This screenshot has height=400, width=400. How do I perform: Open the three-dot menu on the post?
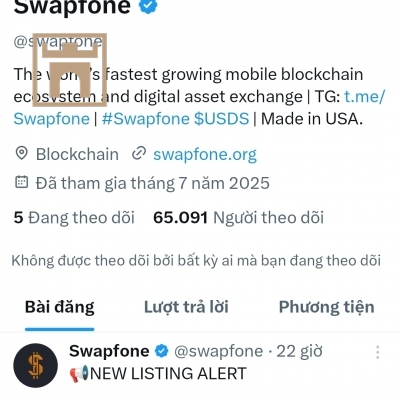tap(377, 352)
